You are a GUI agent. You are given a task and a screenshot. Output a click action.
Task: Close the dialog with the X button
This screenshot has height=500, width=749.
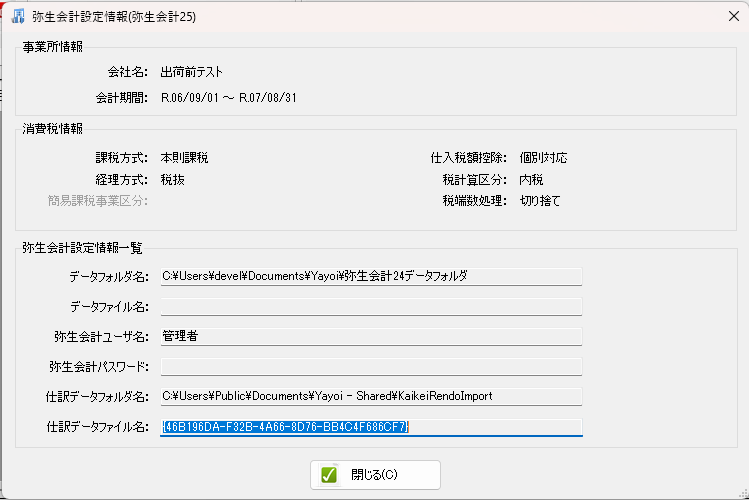(734, 16)
